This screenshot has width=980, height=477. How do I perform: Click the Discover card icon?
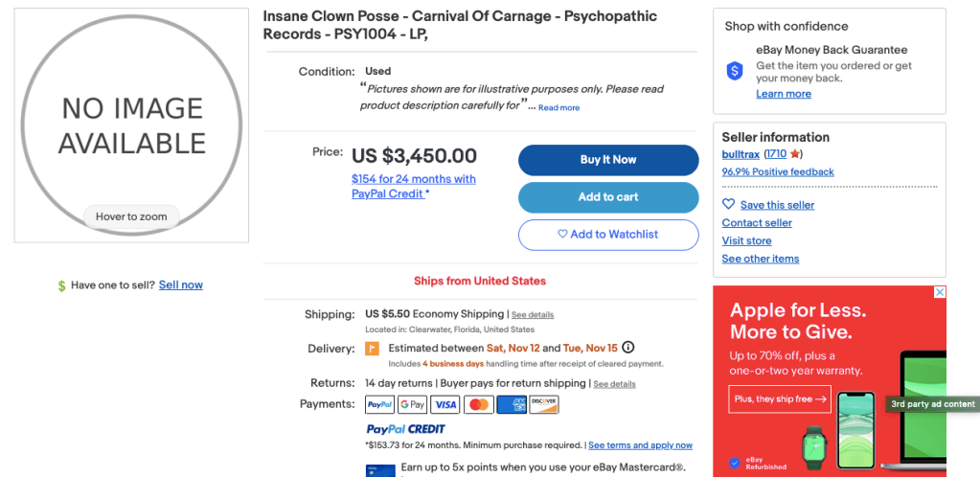click(544, 405)
